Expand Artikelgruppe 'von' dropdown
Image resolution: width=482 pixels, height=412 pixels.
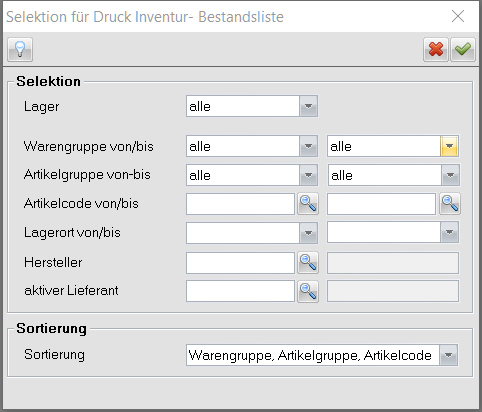point(308,175)
